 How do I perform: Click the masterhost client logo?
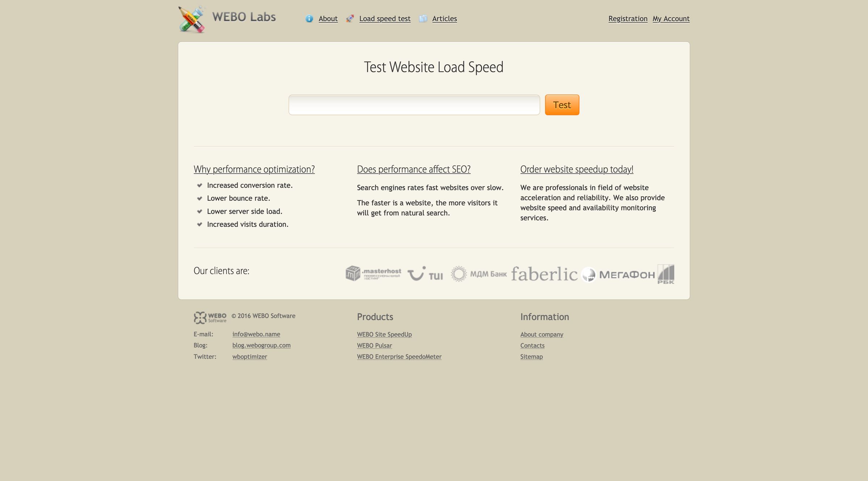[x=373, y=273]
